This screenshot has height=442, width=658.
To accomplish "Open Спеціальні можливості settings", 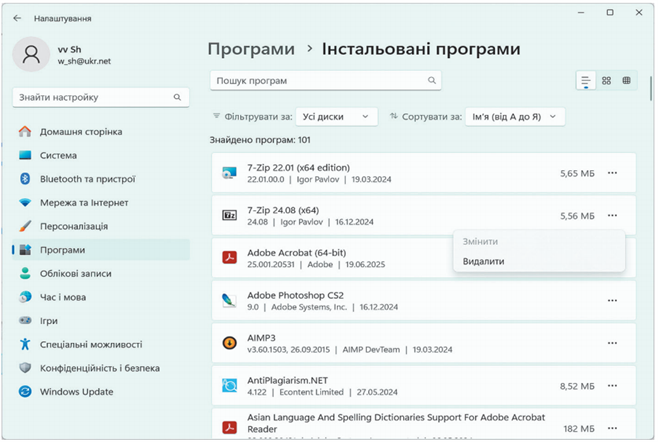I will coord(101,344).
